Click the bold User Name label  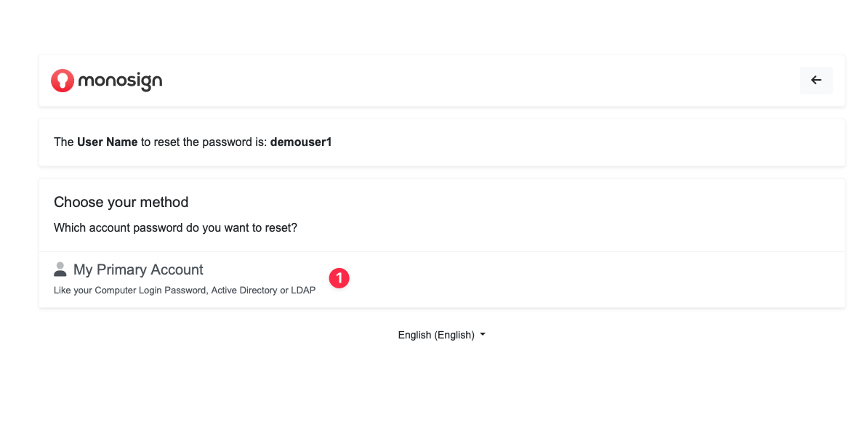pos(107,142)
